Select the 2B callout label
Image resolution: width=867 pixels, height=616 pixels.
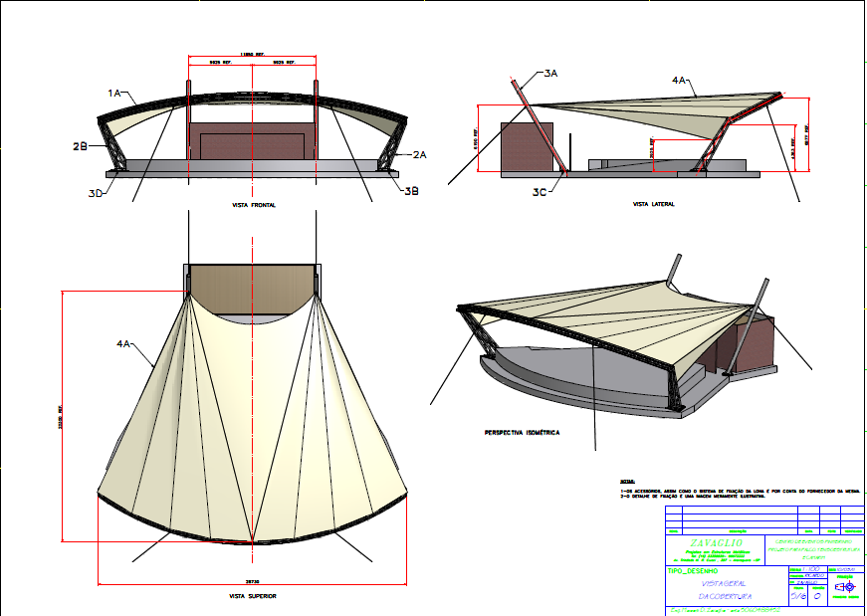point(81,146)
